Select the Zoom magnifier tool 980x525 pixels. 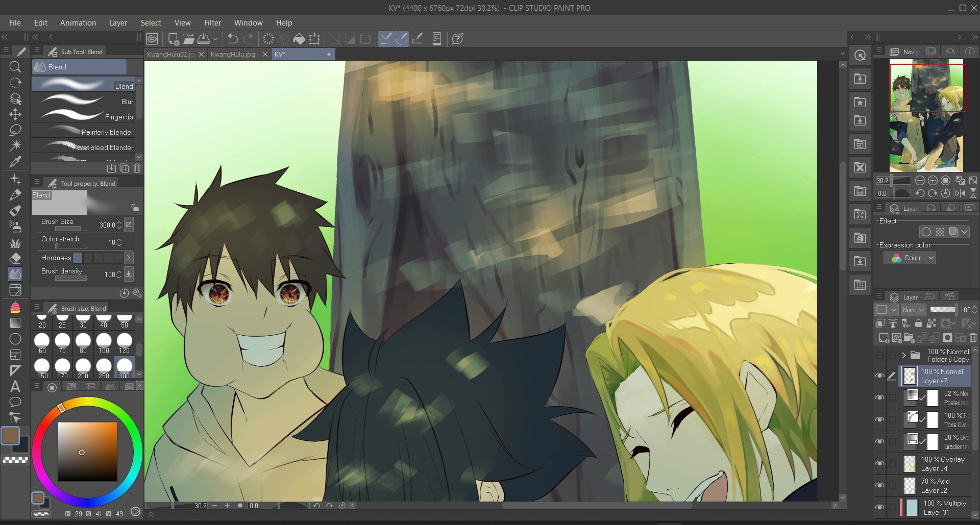click(x=15, y=67)
